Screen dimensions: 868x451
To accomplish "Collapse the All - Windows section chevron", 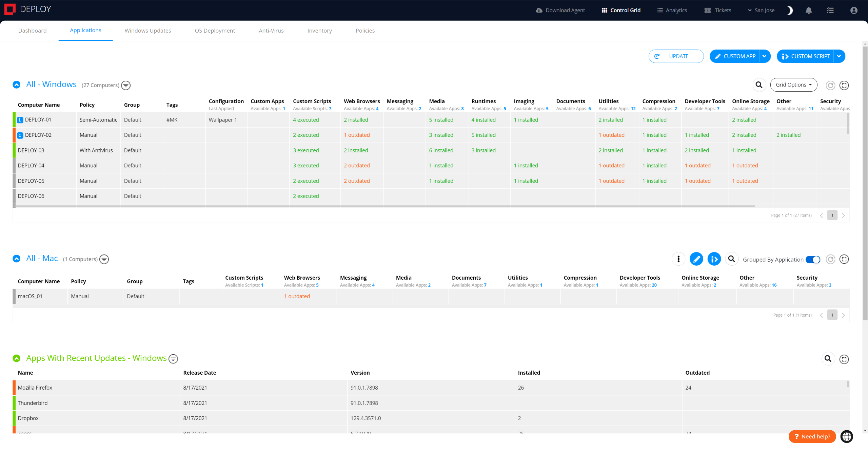I will [x=17, y=84].
